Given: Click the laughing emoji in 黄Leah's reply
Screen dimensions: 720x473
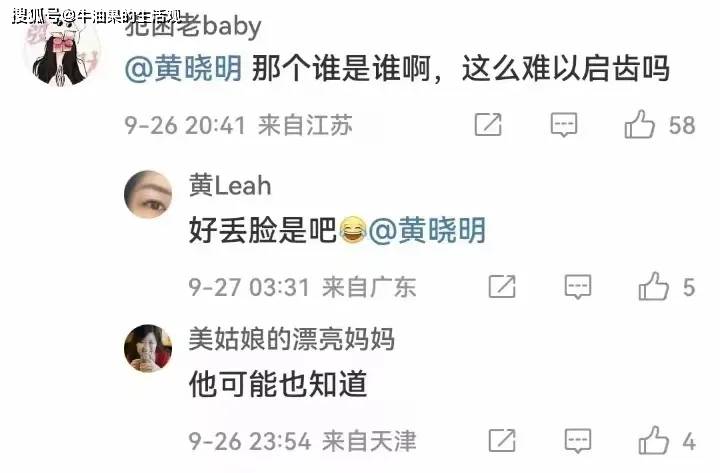Looking at the screenshot, I should pyautogui.click(x=353, y=230).
